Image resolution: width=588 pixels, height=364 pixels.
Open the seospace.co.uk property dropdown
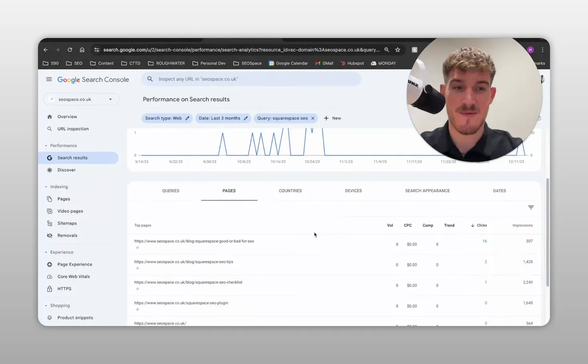[81, 99]
